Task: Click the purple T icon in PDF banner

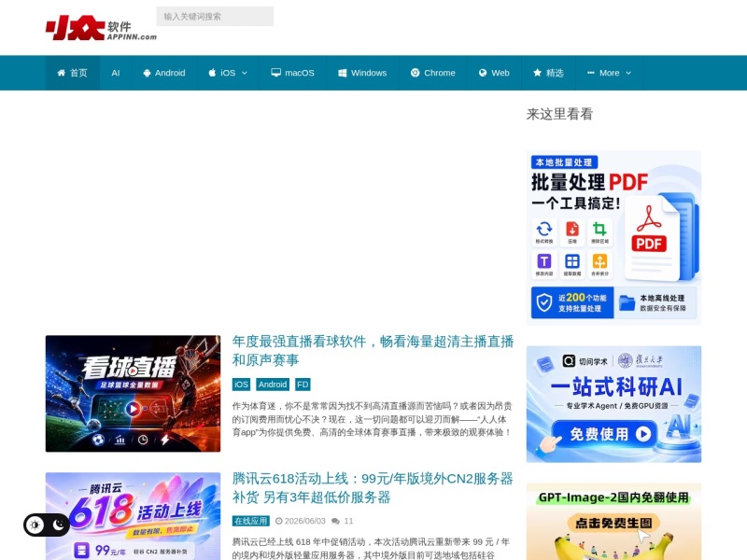Action: (x=544, y=261)
